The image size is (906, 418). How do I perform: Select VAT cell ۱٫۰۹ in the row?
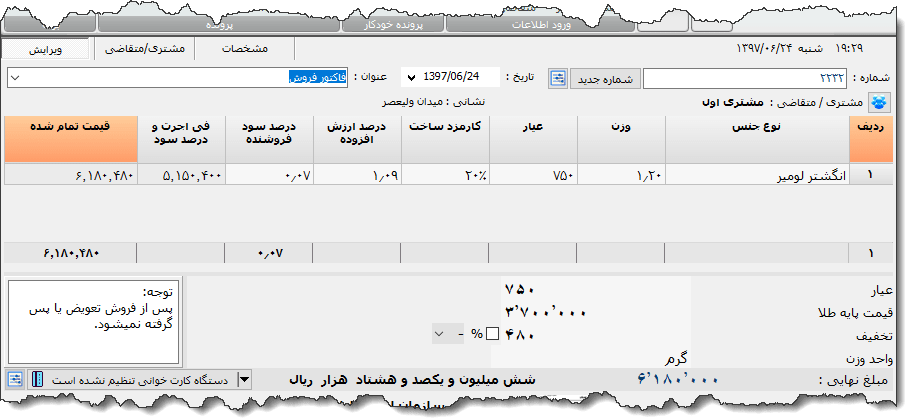coord(357,175)
